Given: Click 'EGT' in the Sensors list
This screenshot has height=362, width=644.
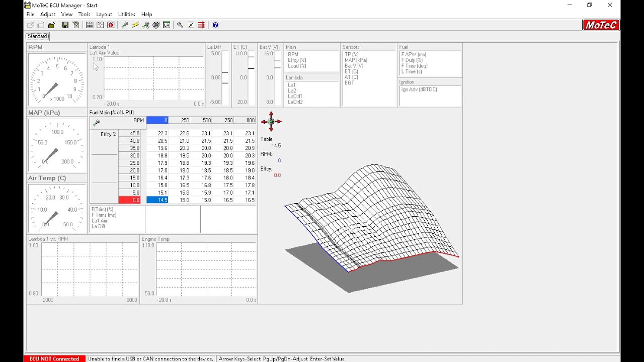Looking at the screenshot, I should (x=349, y=83).
